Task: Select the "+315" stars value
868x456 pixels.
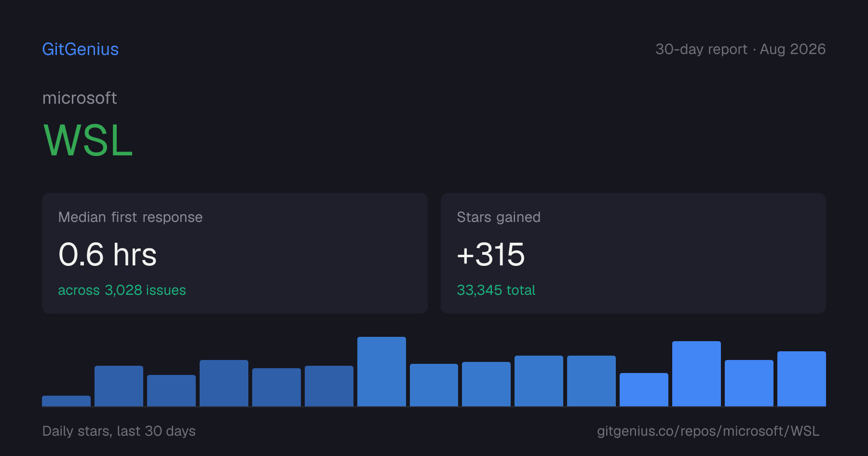Action: click(491, 254)
